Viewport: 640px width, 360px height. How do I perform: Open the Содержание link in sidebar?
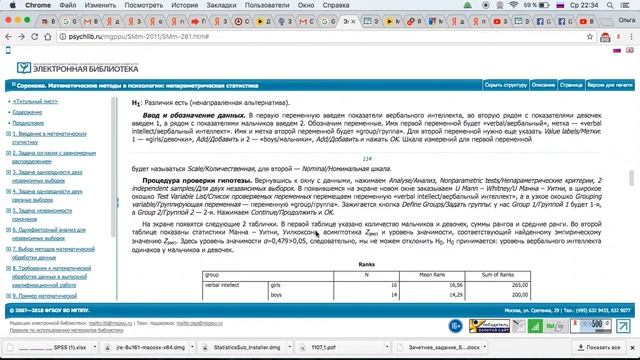(x=27, y=112)
